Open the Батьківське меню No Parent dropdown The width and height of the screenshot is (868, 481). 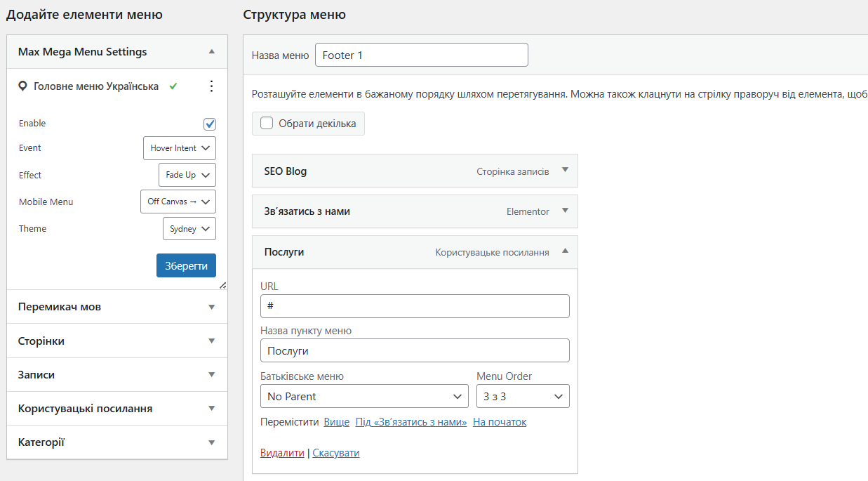[363, 396]
